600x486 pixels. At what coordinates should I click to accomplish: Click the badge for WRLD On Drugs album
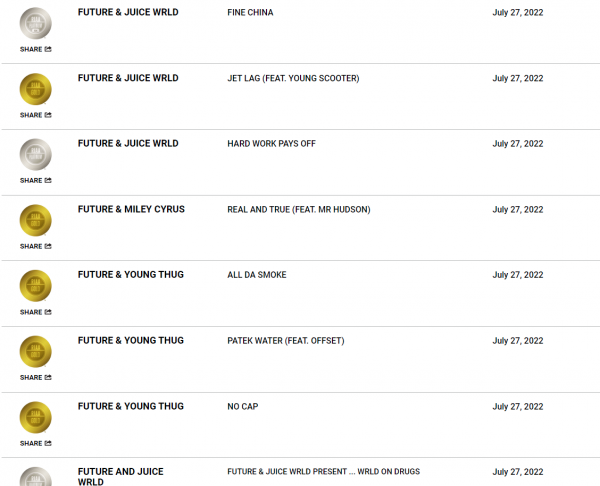click(x=36, y=476)
